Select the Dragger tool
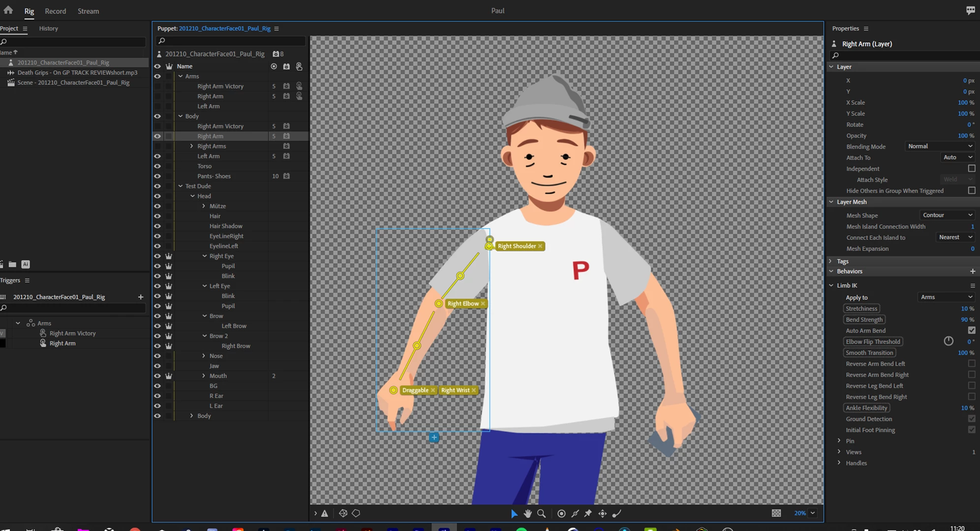Viewport: 980px width, 531px height. tap(603, 513)
